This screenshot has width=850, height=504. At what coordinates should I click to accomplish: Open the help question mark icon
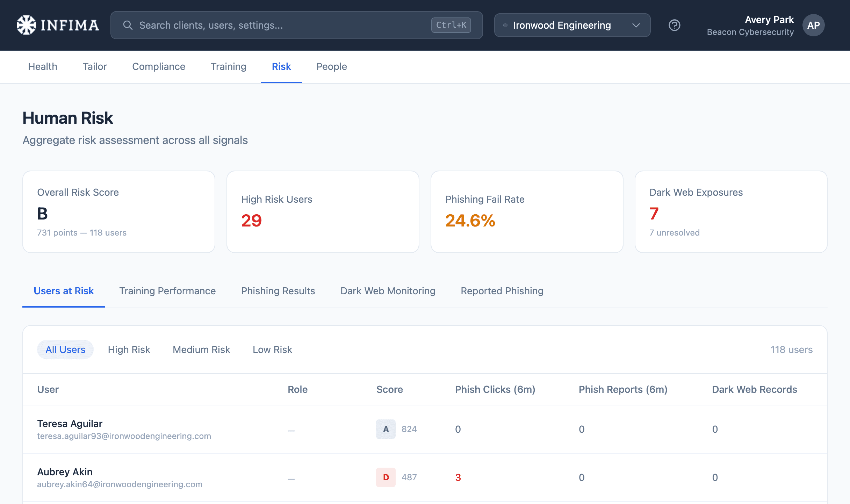tap(674, 25)
